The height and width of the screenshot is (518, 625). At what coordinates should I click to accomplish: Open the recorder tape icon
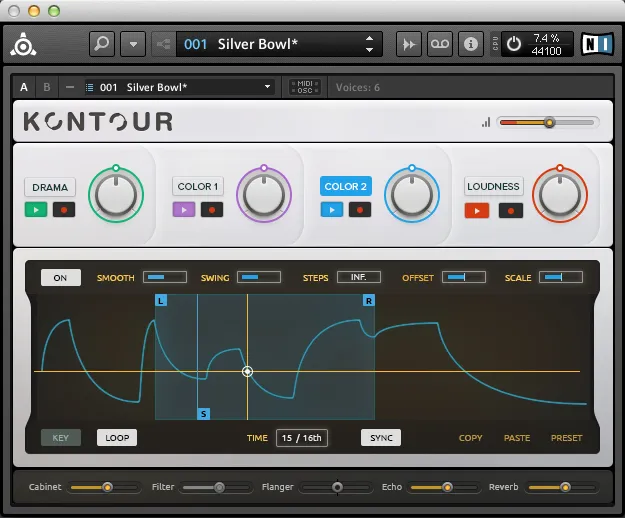click(440, 44)
